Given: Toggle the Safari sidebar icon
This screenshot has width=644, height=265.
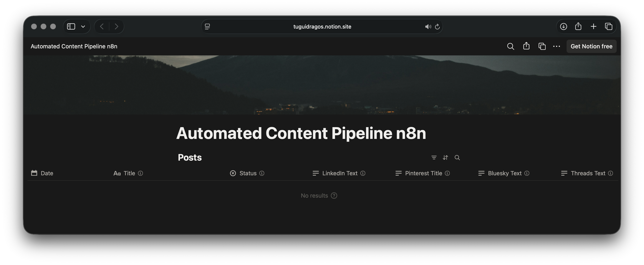Looking at the screenshot, I should tap(71, 26).
